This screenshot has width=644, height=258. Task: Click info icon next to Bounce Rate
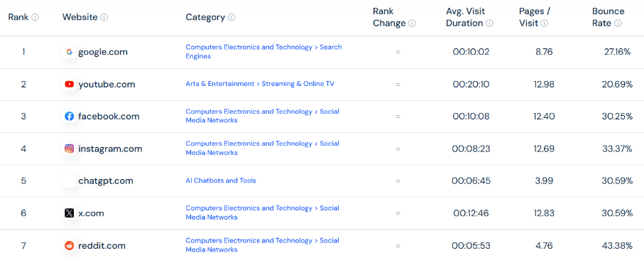(x=618, y=23)
